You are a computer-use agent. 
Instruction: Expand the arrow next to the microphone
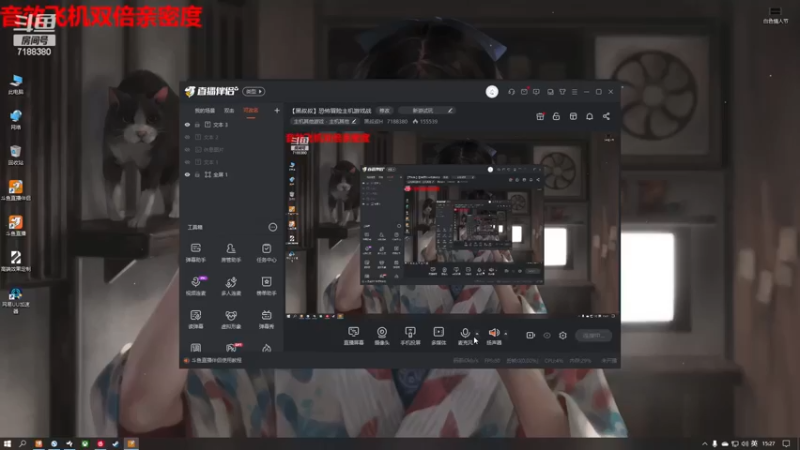coord(477,334)
